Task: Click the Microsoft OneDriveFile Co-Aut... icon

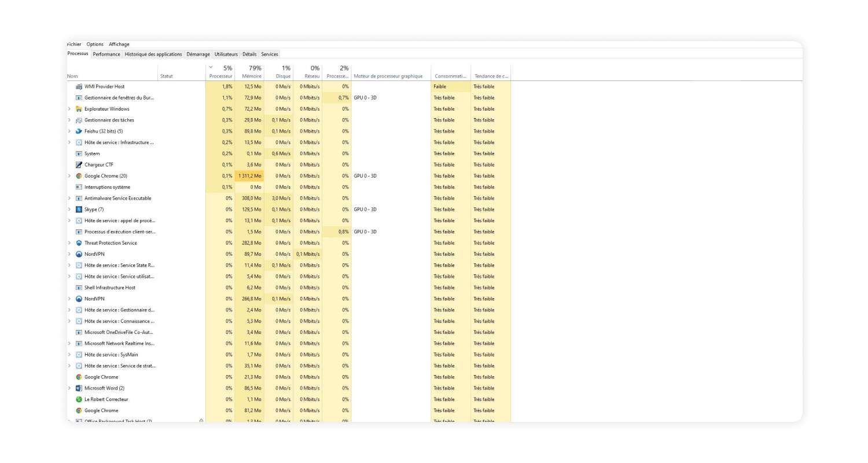Action: 79,332
